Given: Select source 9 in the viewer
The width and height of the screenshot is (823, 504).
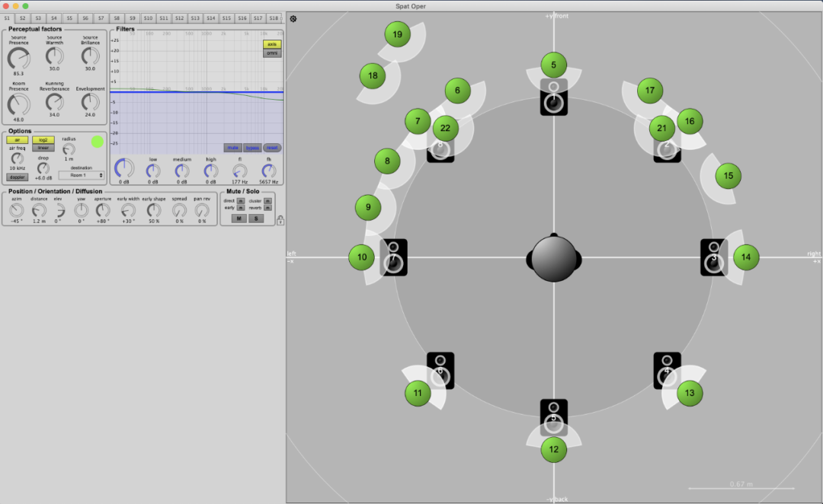Looking at the screenshot, I should [x=368, y=207].
